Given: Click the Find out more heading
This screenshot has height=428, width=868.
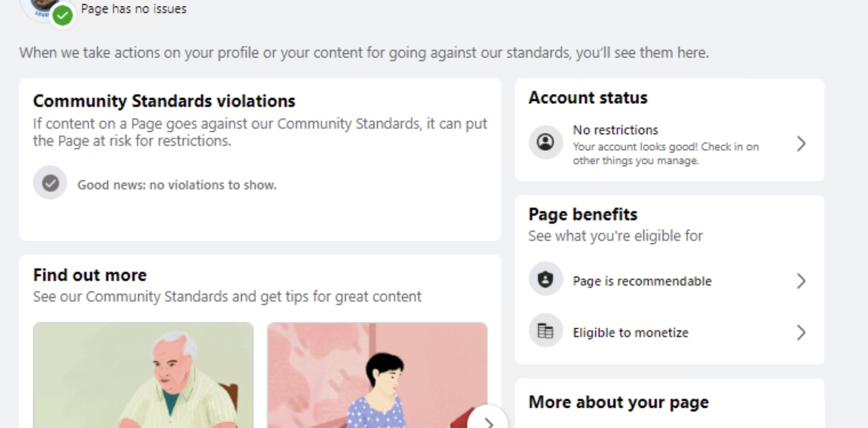Looking at the screenshot, I should coord(90,275).
